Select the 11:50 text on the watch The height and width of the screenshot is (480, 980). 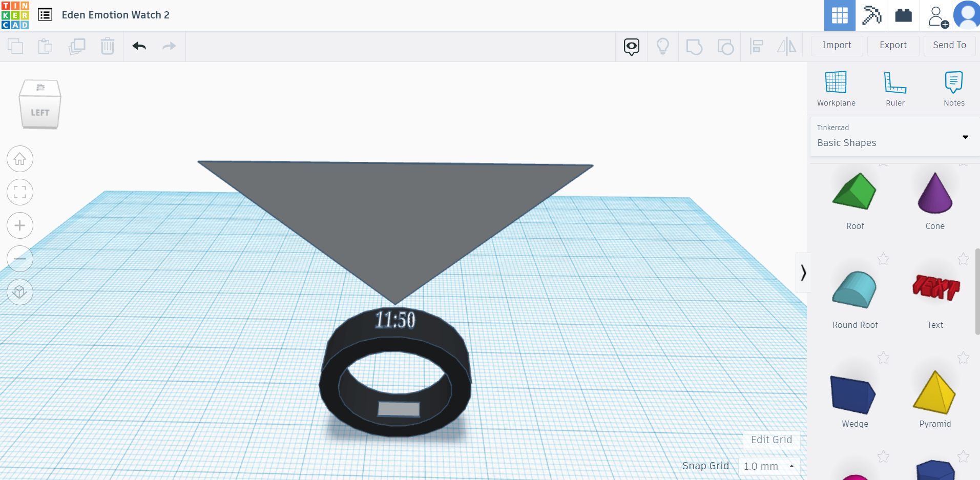pos(395,320)
